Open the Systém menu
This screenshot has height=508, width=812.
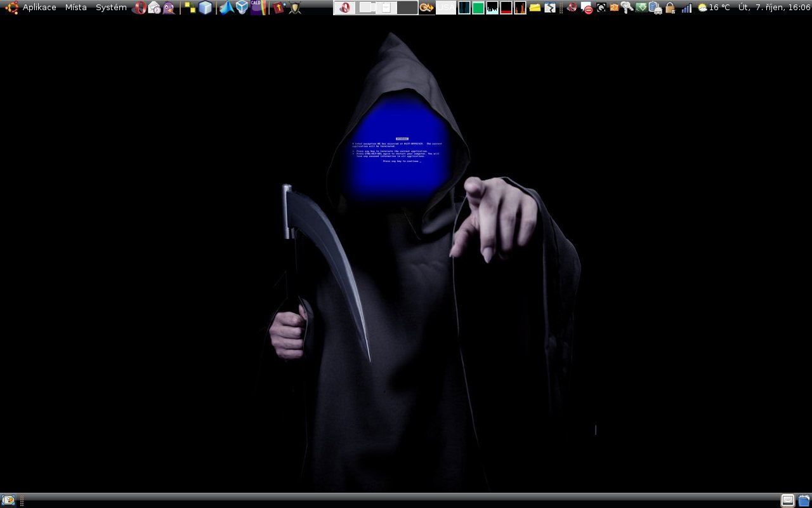point(111,8)
